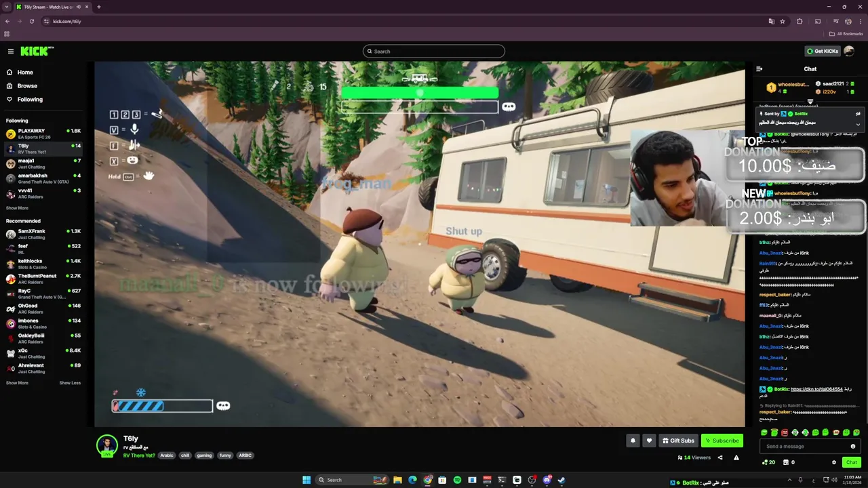This screenshot has height=488, width=868.
Task: Open the dkn.to link in chat
Action: [816, 389]
